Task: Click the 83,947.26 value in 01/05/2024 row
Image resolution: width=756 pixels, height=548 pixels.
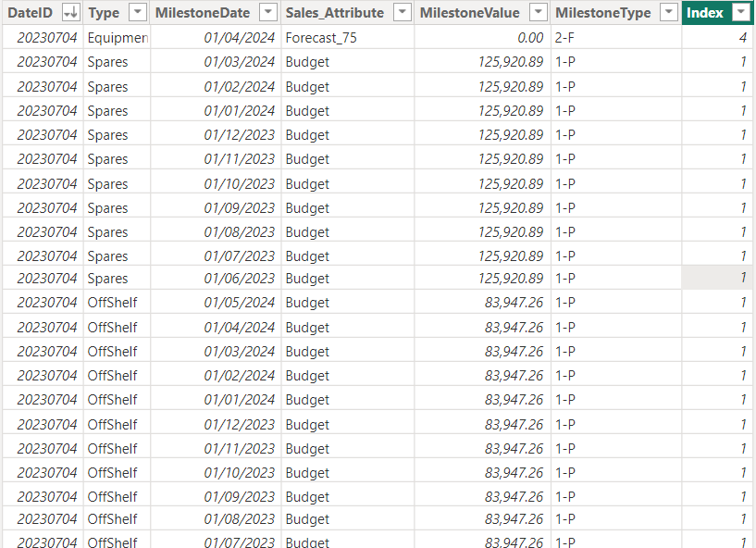Action: (x=482, y=303)
